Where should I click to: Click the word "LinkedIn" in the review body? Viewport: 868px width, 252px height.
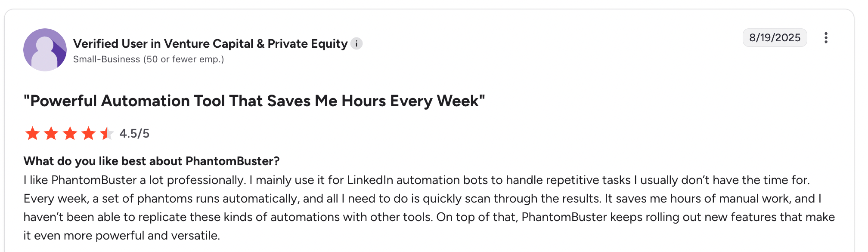pyautogui.click(x=370, y=180)
